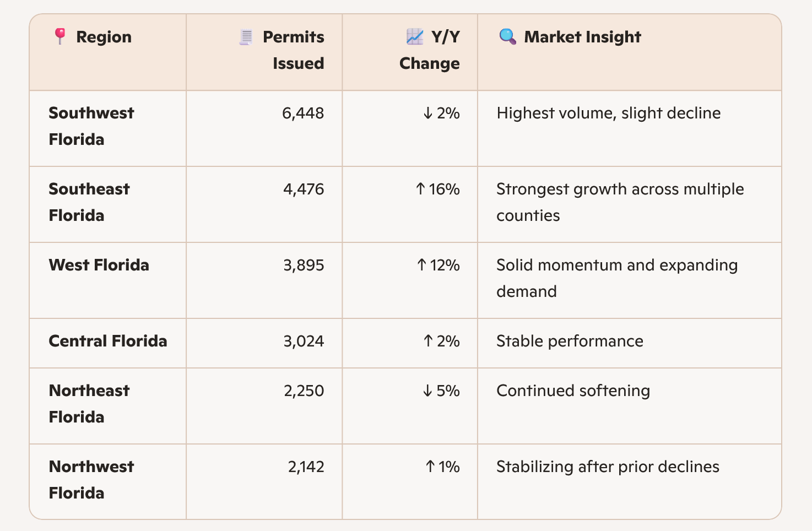Select the Northwest Florida row label
This screenshot has height=531, width=812.
[x=91, y=480]
